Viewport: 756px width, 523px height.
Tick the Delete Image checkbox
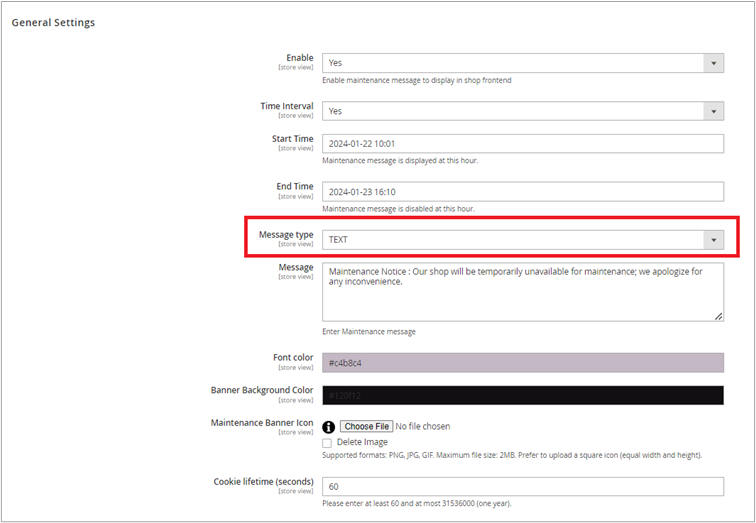pyautogui.click(x=327, y=442)
